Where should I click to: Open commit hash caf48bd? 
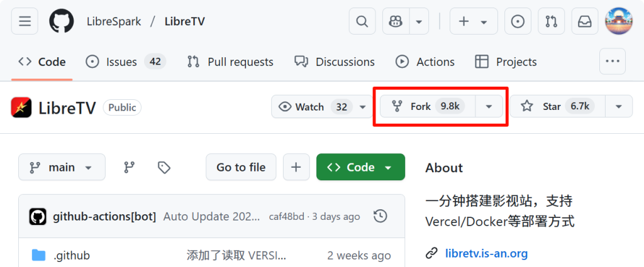point(286,217)
